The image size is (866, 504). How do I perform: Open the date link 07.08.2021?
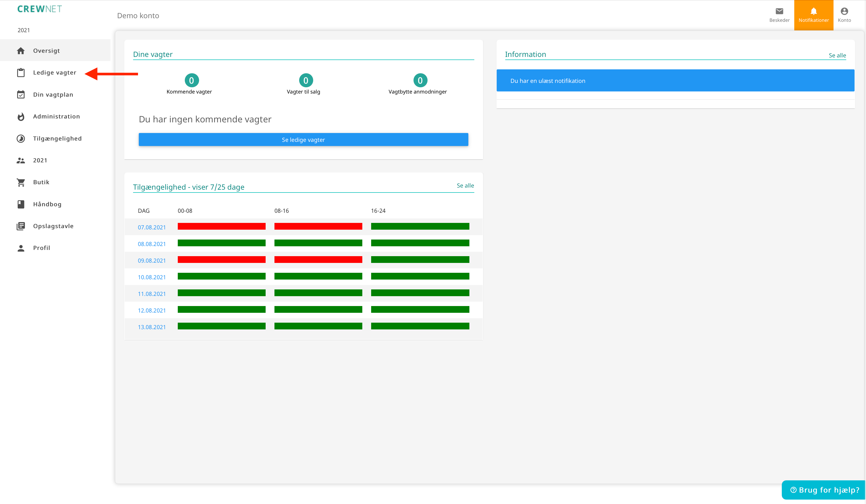pyautogui.click(x=152, y=227)
